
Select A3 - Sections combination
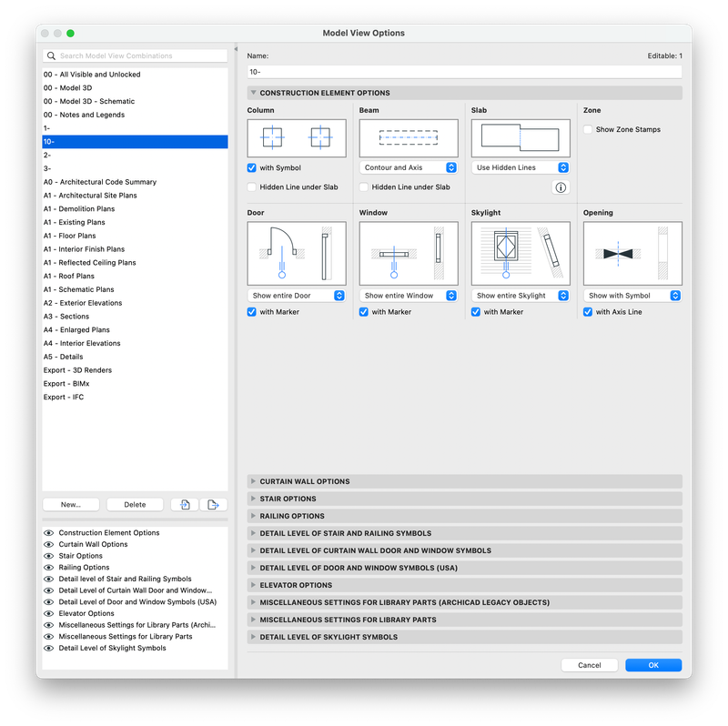[x=135, y=317]
